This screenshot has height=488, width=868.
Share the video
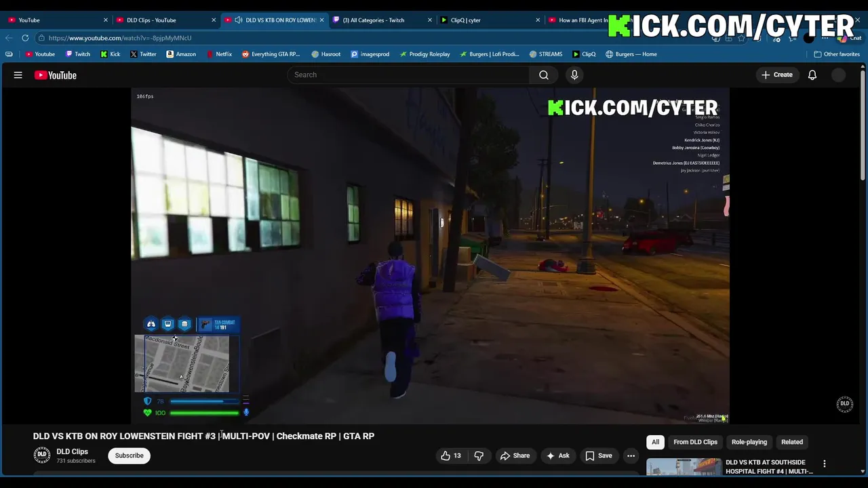[x=515, y=455]
